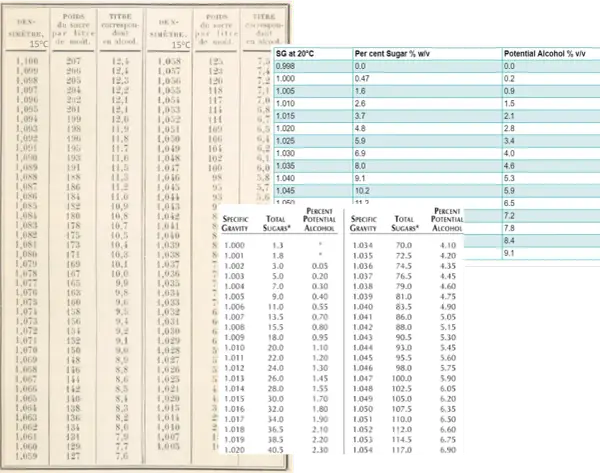Screen dimensions: 600x473
Task: Click percent potential alcohol '4.75'
Action: pyautogui.click(x=448, y=297)
